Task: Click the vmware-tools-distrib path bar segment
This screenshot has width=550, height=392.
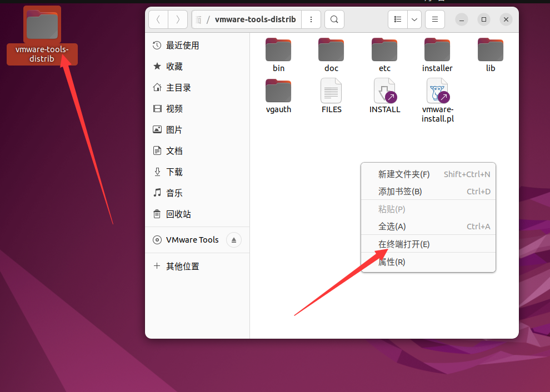Action: (256, 19)
